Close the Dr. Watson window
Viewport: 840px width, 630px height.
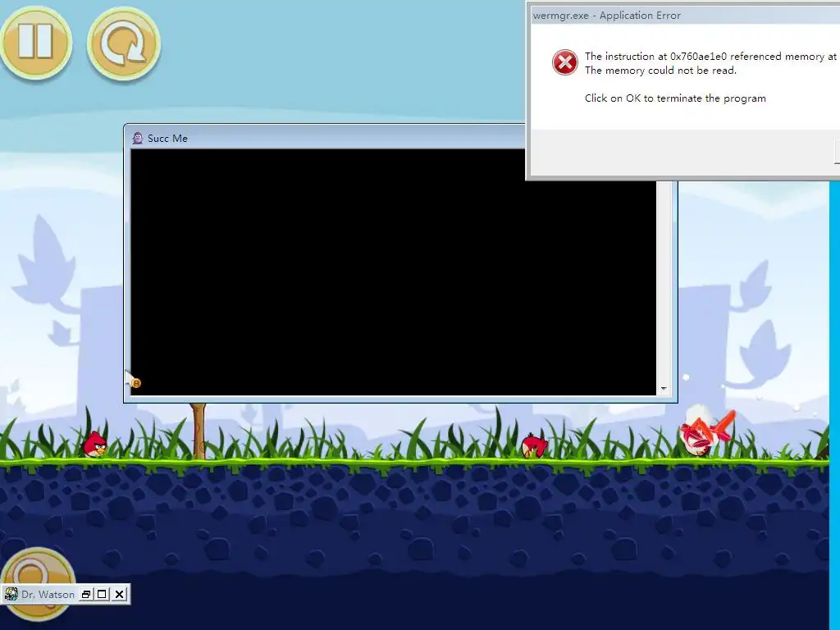pos(119,594)
